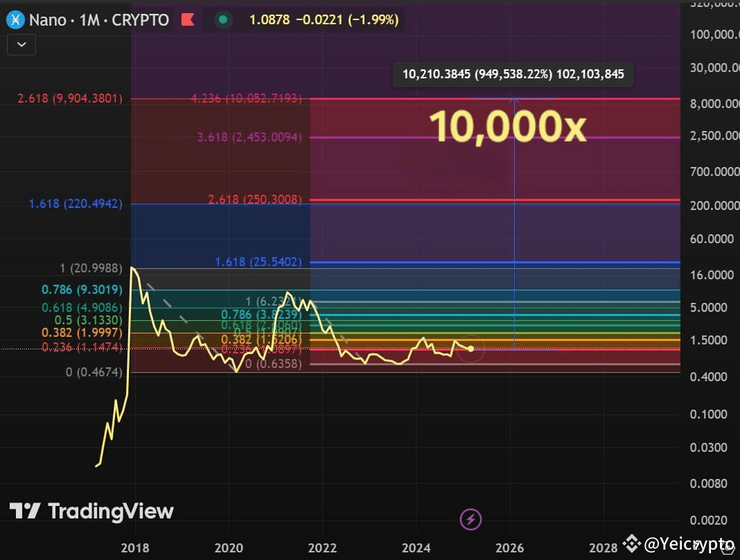The image size is (740, 560).
Task: Select the 0 (0.4674) Fib label
Action: (94, 372)
